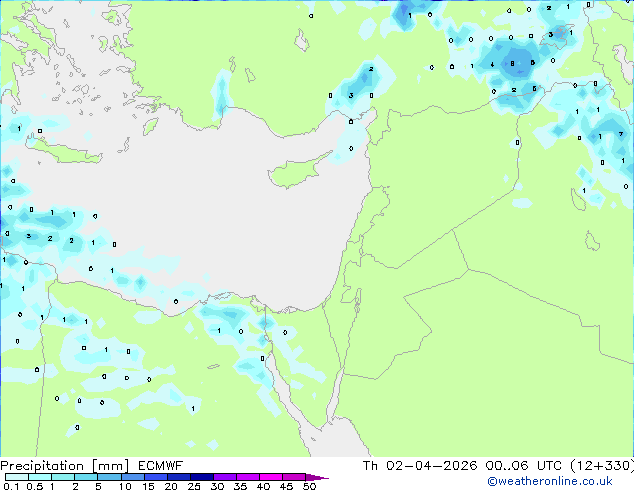Click the 0.1–0.5 mm legend color box
This screenshot has height=490, width=634.
pyautogui.click(x=17, y=477)
